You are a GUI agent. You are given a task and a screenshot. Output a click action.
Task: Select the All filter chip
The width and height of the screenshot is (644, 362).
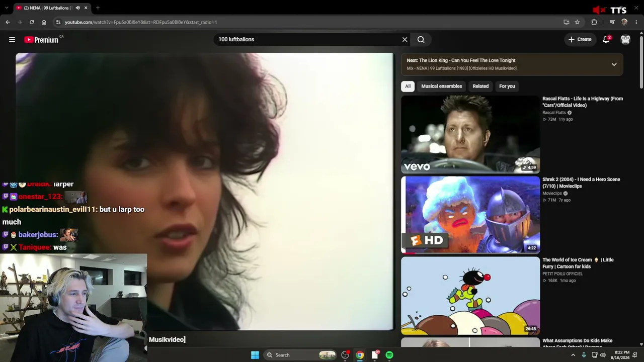click(x=408, y=86)
